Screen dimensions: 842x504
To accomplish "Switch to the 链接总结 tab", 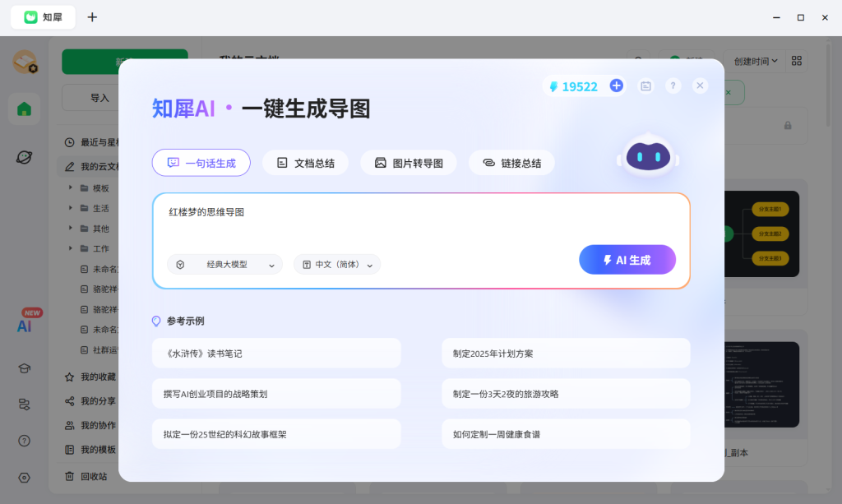I will (511, 163).
